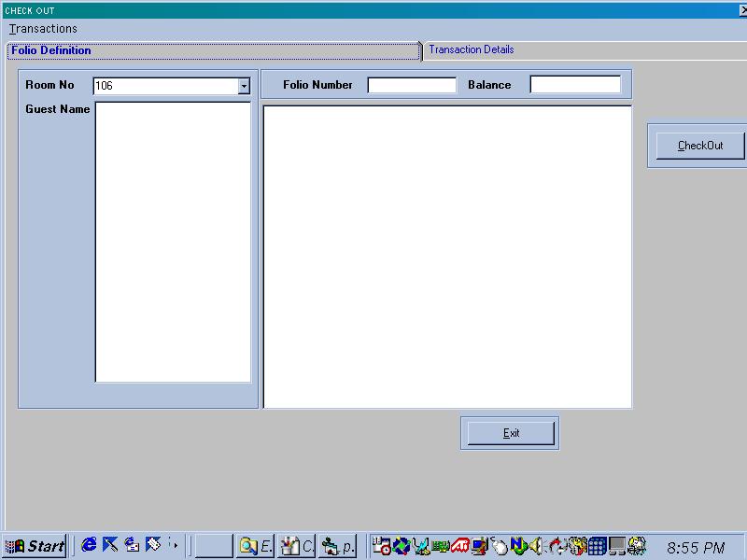Switch to the 'p.' taskbar window
This screenshot has width=747, height=560.
pyautogui.click(x=337, y=546)
